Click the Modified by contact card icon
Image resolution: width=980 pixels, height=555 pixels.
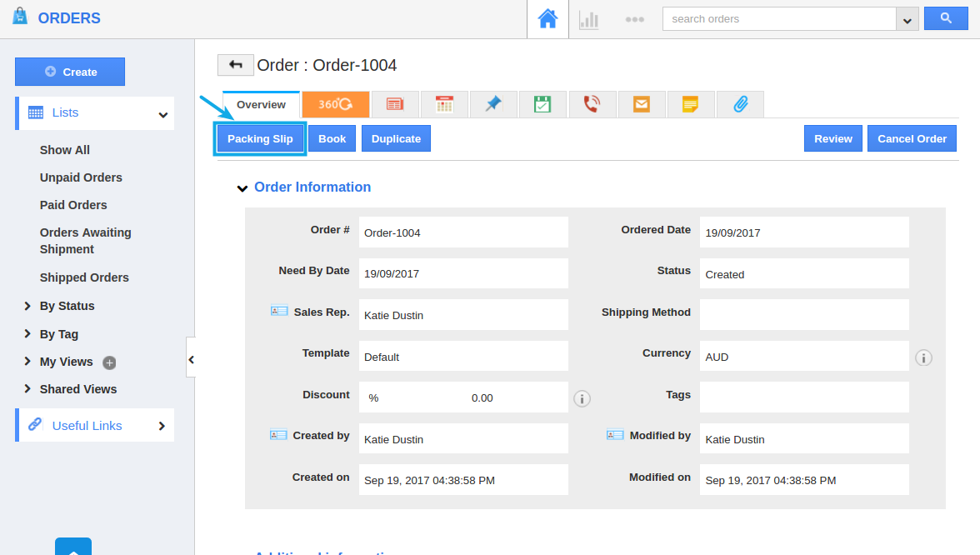[x=615, y=434]
